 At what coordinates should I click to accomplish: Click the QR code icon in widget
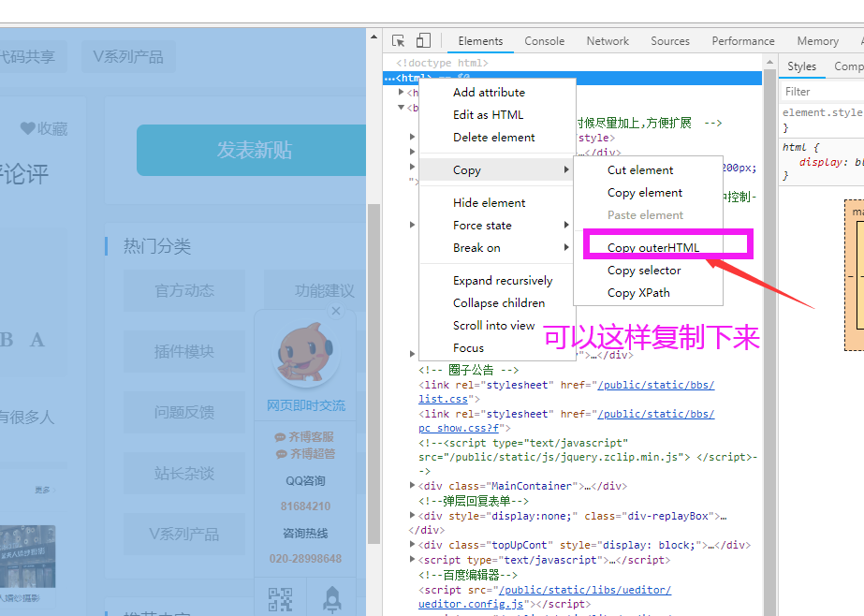click(280, 599)
